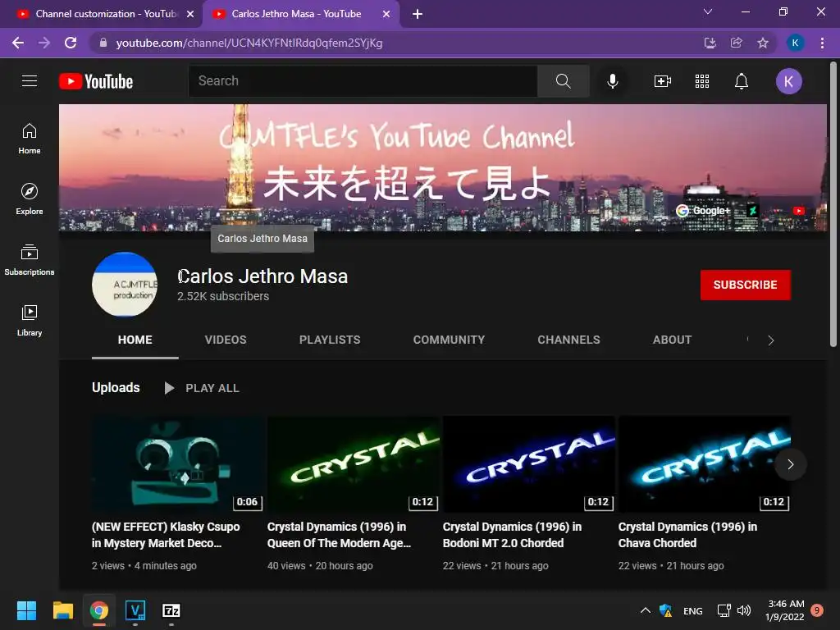Open the Klasky Csupo video thumbnail

(177, 464)
